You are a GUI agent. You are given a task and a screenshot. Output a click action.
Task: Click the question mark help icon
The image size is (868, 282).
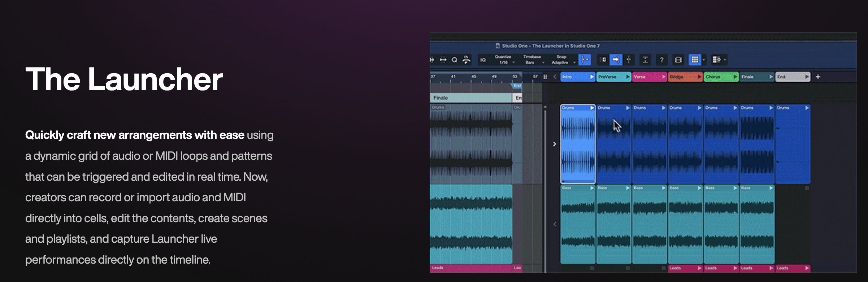(661, 60)
